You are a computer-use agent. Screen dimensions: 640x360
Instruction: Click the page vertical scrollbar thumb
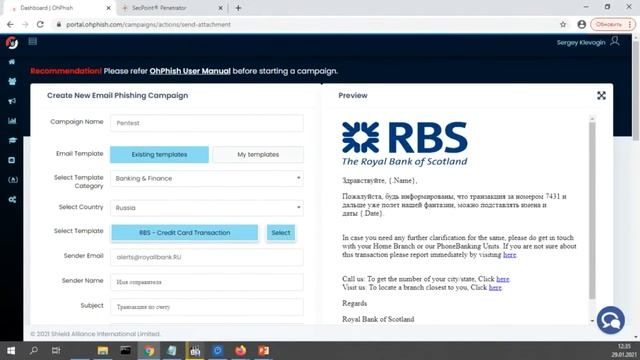click(636, 90)
